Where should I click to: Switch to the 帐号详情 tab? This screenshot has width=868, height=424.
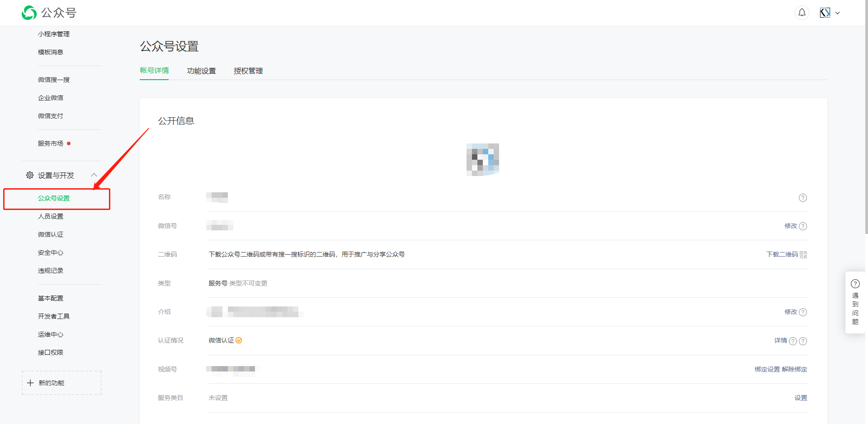pyautogui.click(x=154, y=71)
